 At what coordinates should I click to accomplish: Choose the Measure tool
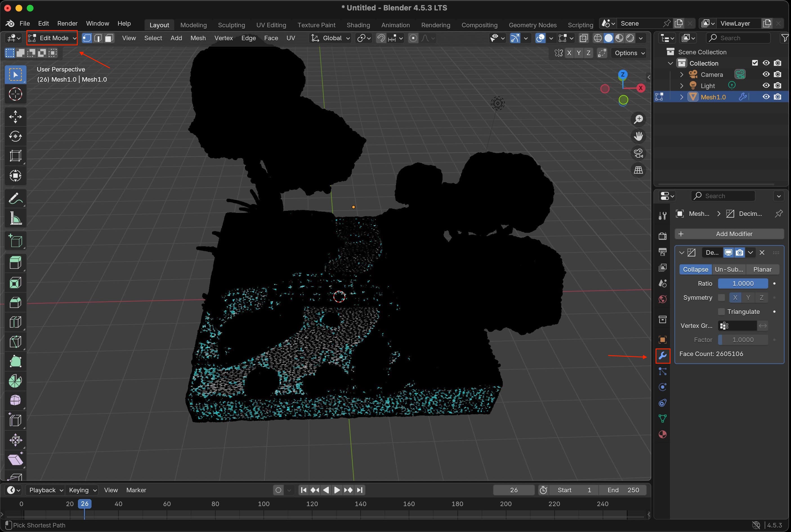point(15,218)
